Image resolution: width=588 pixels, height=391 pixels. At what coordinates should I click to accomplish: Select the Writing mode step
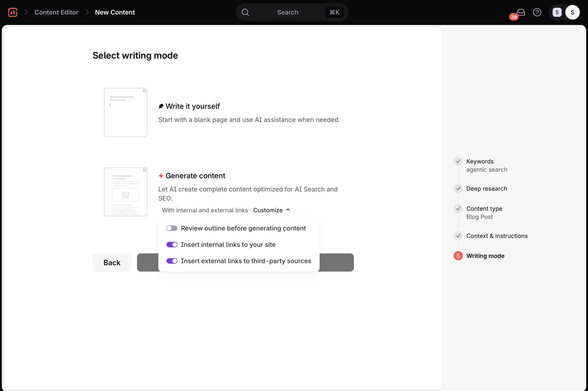click(x=513, y=256)
